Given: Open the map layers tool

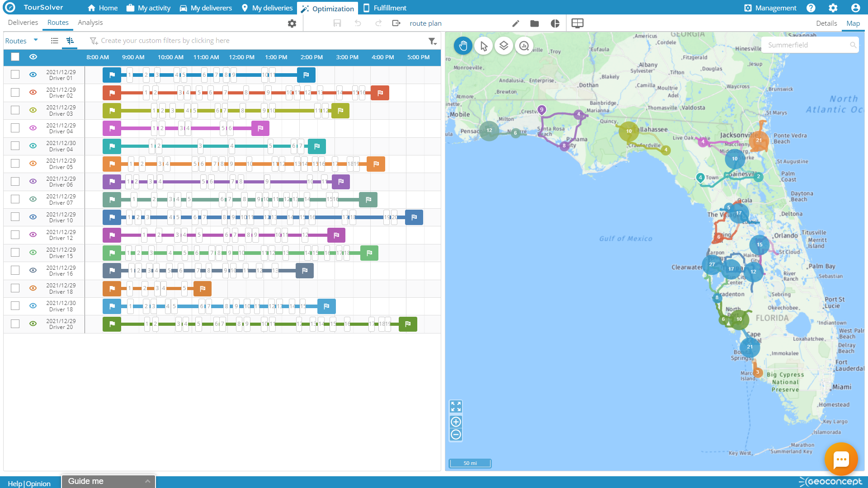Looking at the screenshot, I should (504, 46).
